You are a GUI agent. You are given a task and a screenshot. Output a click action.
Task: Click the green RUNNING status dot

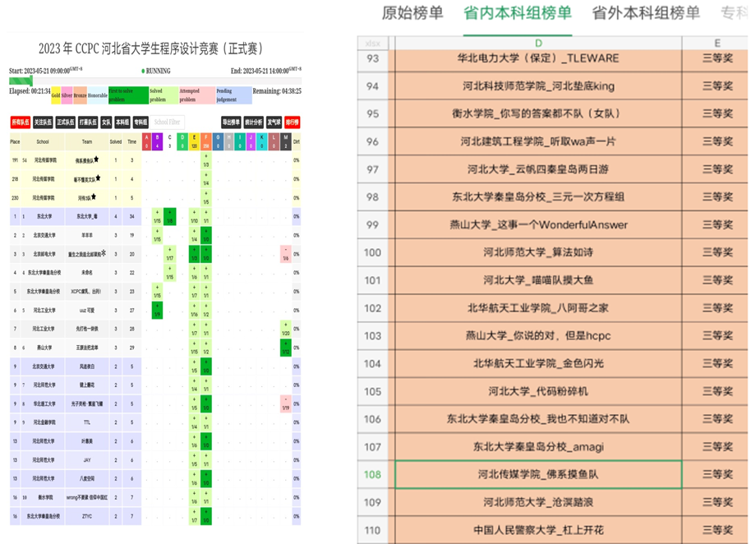pos(143,71)
